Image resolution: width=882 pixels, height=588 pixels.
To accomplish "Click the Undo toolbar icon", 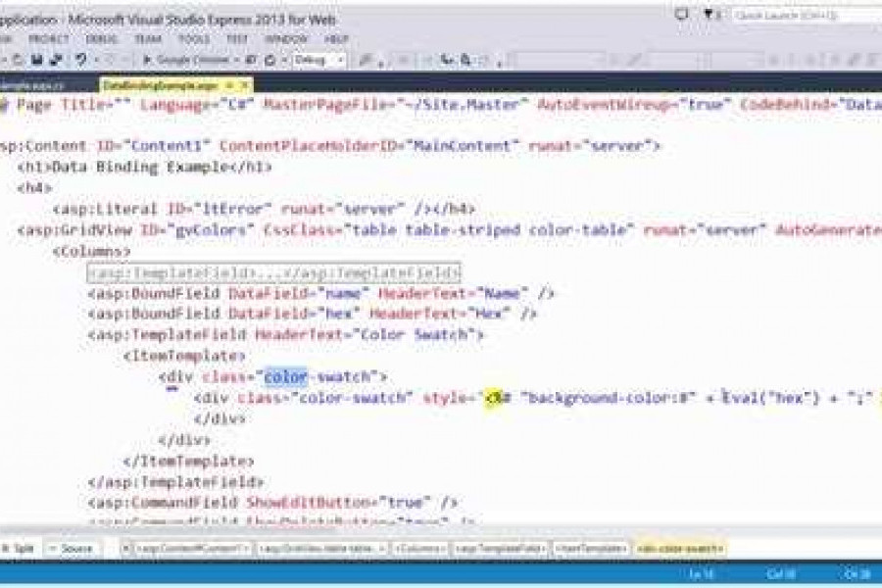I will tap(81, 60).
